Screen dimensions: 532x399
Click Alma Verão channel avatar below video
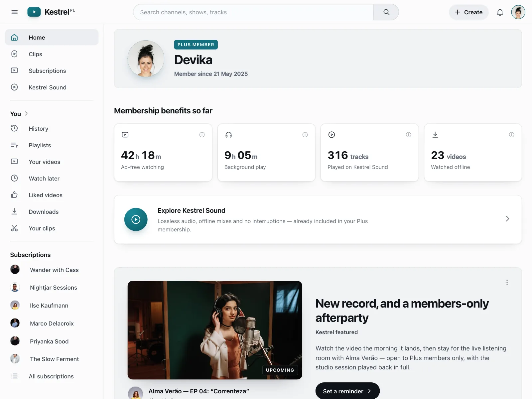pos(135,393)
